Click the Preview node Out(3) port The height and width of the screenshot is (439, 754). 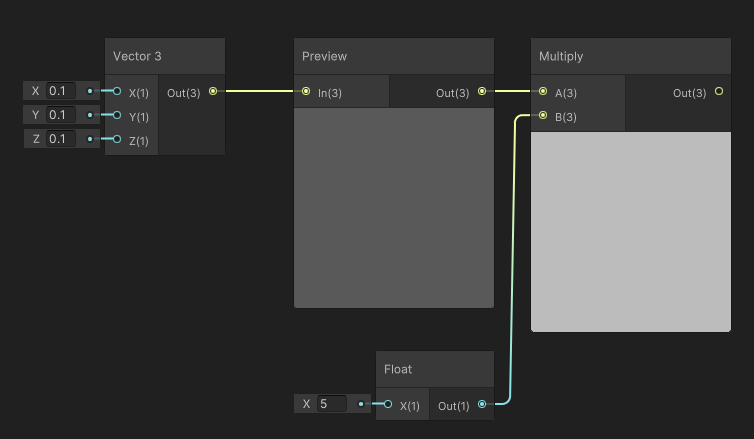pyautogui.click(x=482, y=91)
